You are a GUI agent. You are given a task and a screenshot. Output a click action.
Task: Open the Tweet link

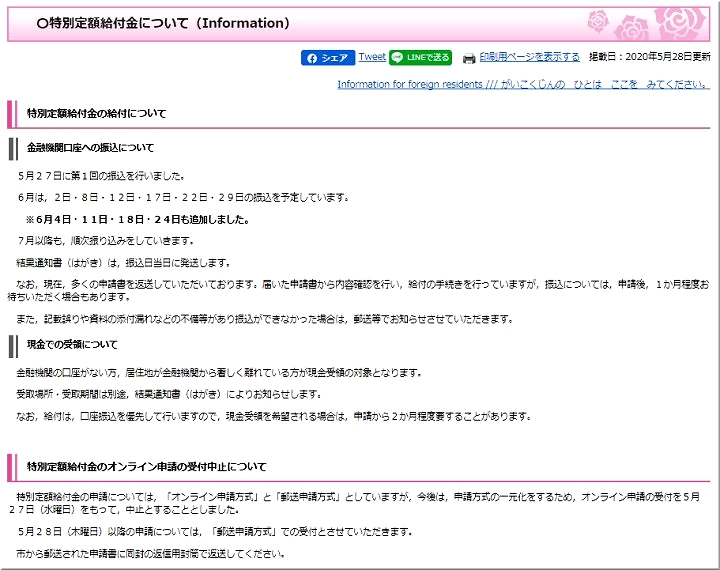click(x=372, y=57)
